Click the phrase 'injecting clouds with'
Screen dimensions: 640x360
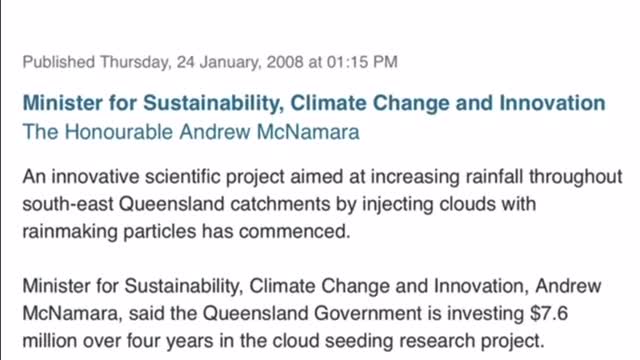coord(449,204)
